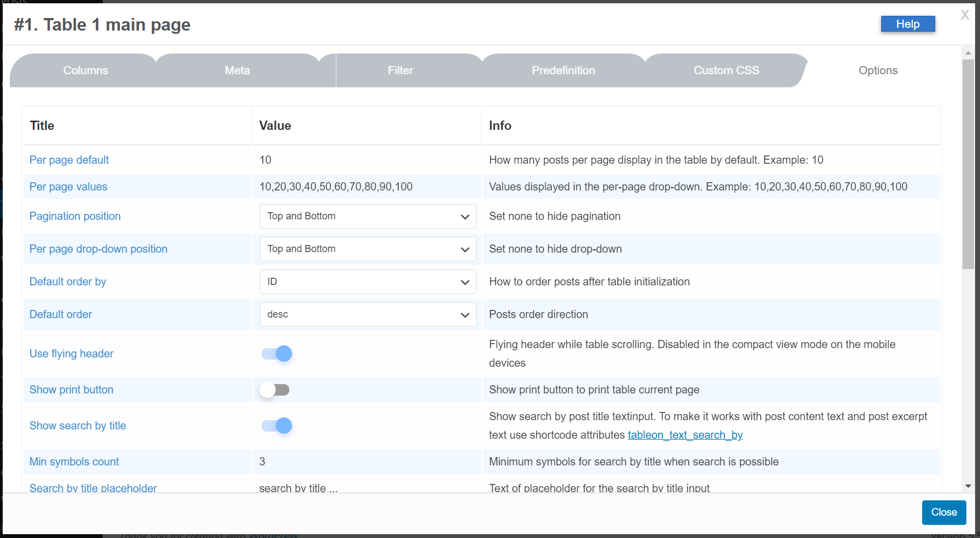Switch to the Meta tab
Screen dimensions: 980x538
pyautogui.click(x=237, y=70)
